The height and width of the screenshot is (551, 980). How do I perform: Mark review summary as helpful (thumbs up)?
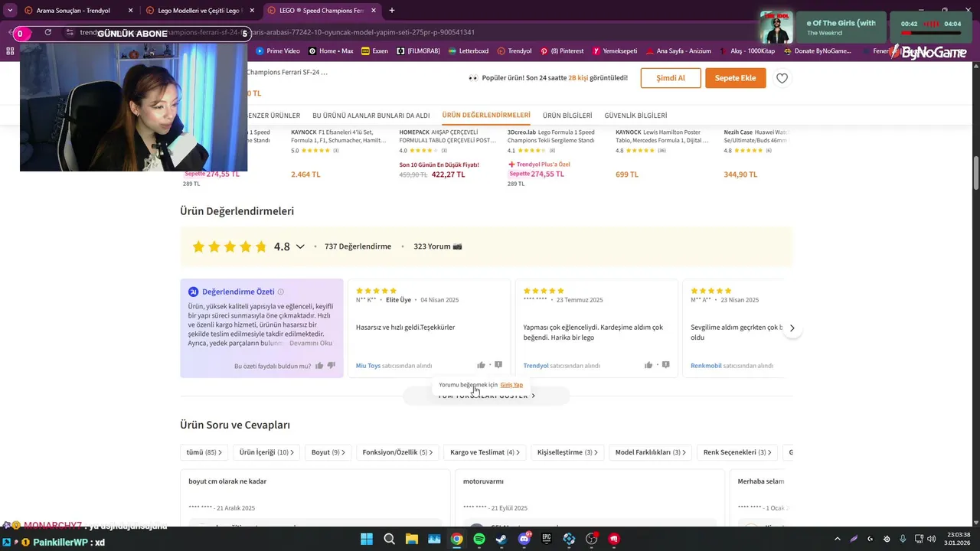point(319,366)
